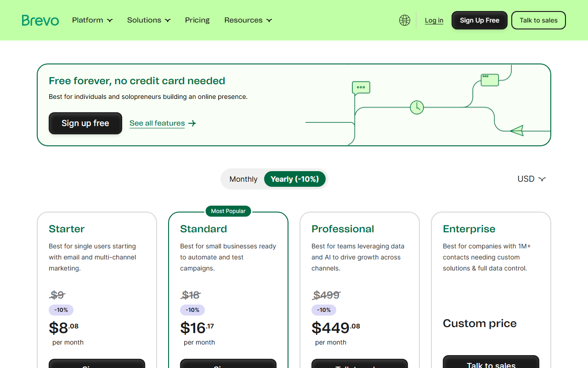Click the Free forever banner heading
Image resolution: width=588 pixels, height=368 pixels.
pyautogui.click(x=137, y=81)
